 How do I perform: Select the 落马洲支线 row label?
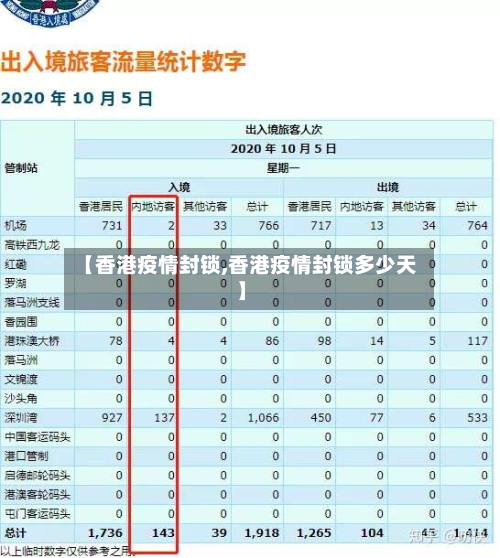coord(32,302)
